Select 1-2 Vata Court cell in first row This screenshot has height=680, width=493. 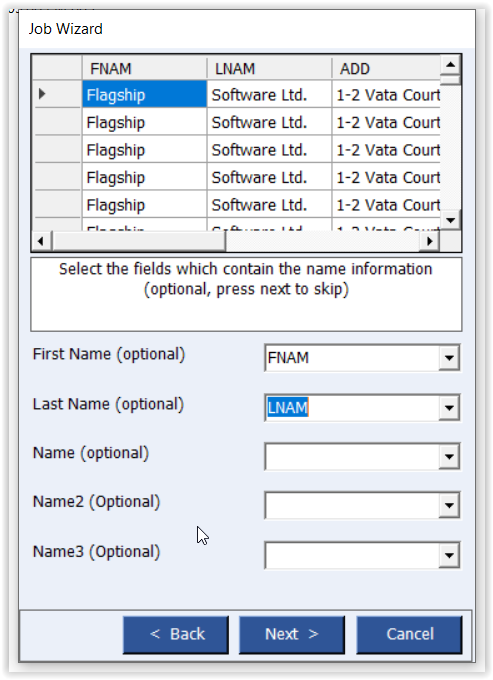click(386, 94)
